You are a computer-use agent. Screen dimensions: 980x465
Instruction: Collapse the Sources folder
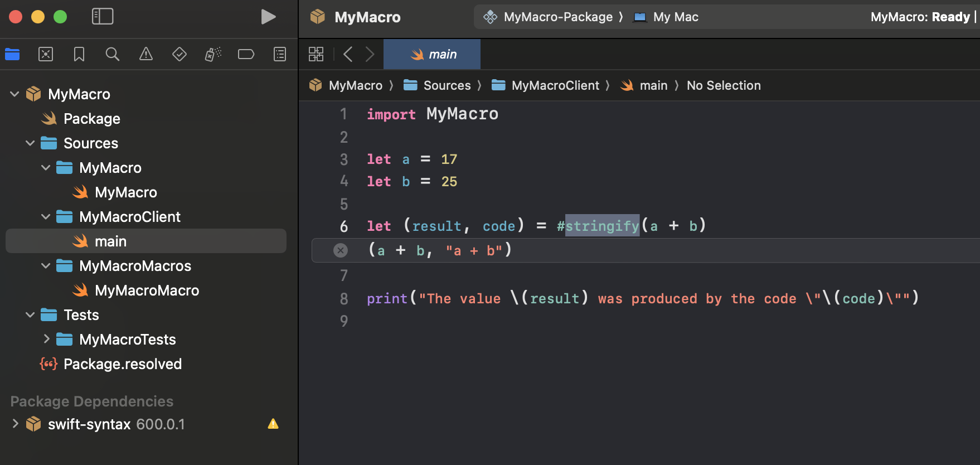pyautogui.click(x=30, y=143)
